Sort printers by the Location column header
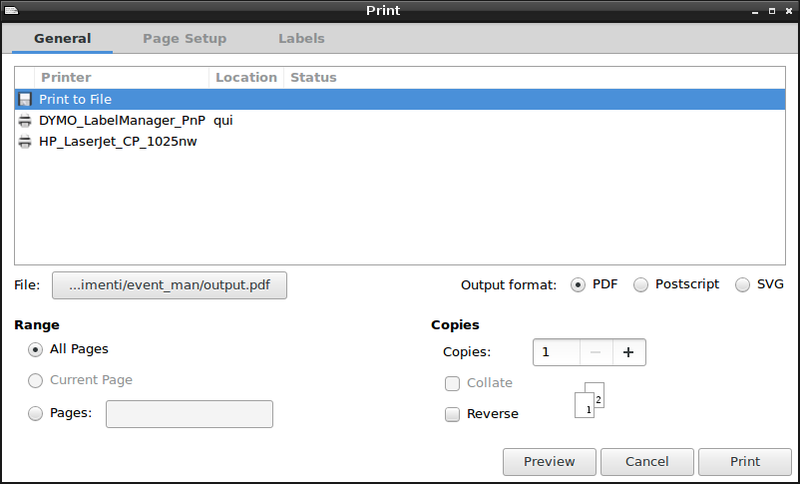 click(x=246, y=78)
